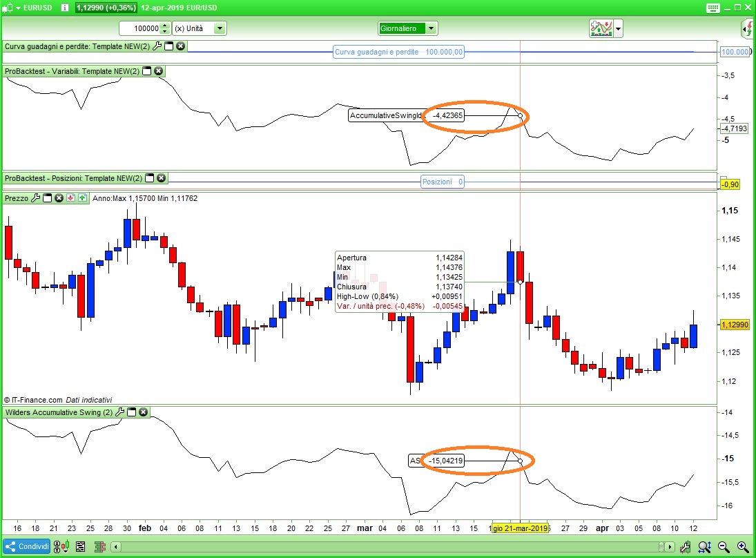The image size is (756, 558).
Task: Click ProBacktest - Posizioni panel title
Action: [73, 178]
